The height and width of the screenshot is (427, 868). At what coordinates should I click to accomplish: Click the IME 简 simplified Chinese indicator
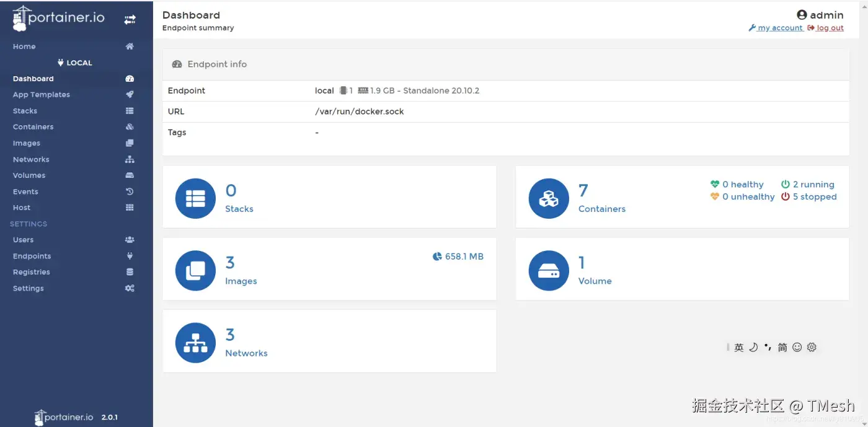click(782, 347)
